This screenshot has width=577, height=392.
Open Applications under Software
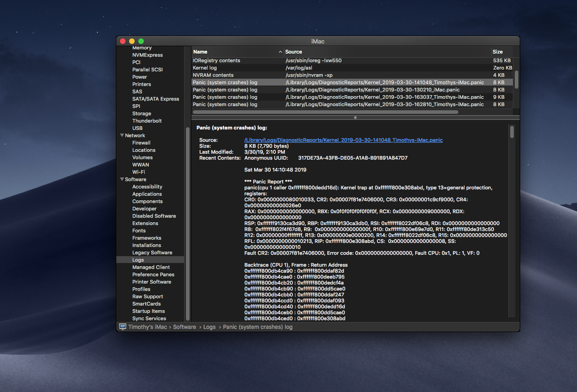(x=147, y=194)
